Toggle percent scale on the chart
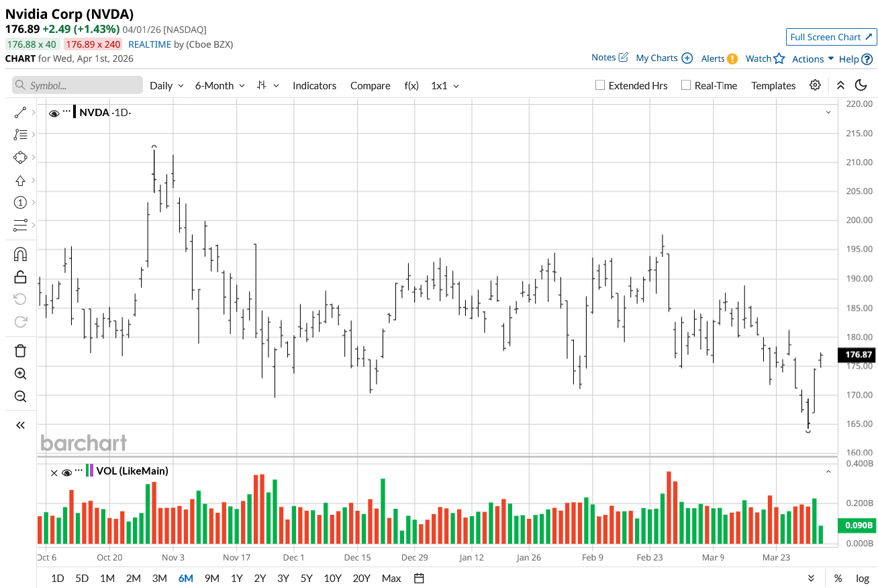Viewport: 878px width, 588px height. click(x=838, y=579)
